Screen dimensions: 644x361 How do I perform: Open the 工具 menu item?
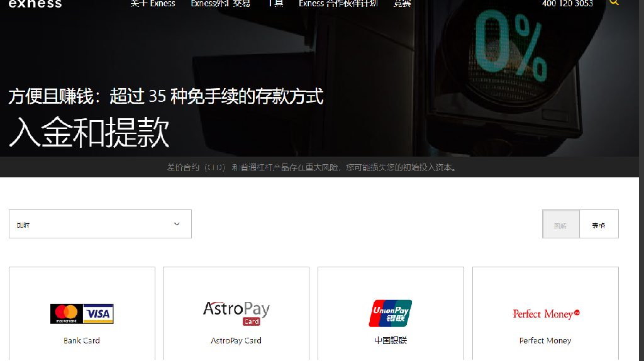(x=275, y=4)
